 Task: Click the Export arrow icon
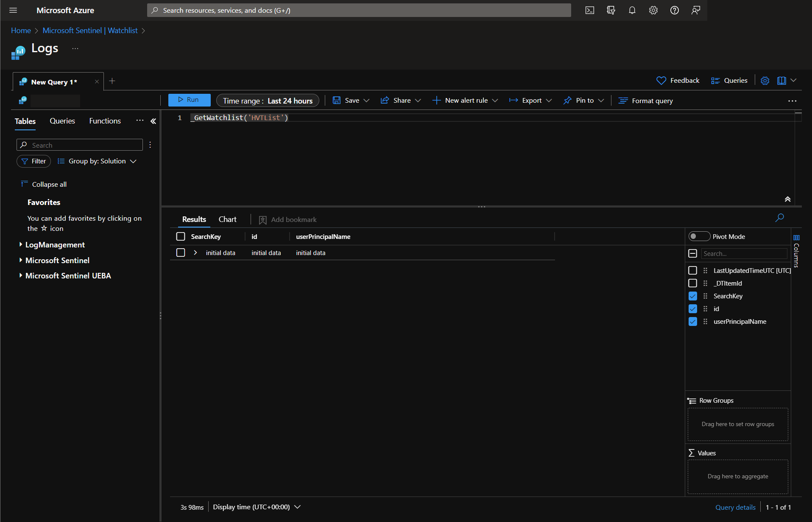pos(513,101)
